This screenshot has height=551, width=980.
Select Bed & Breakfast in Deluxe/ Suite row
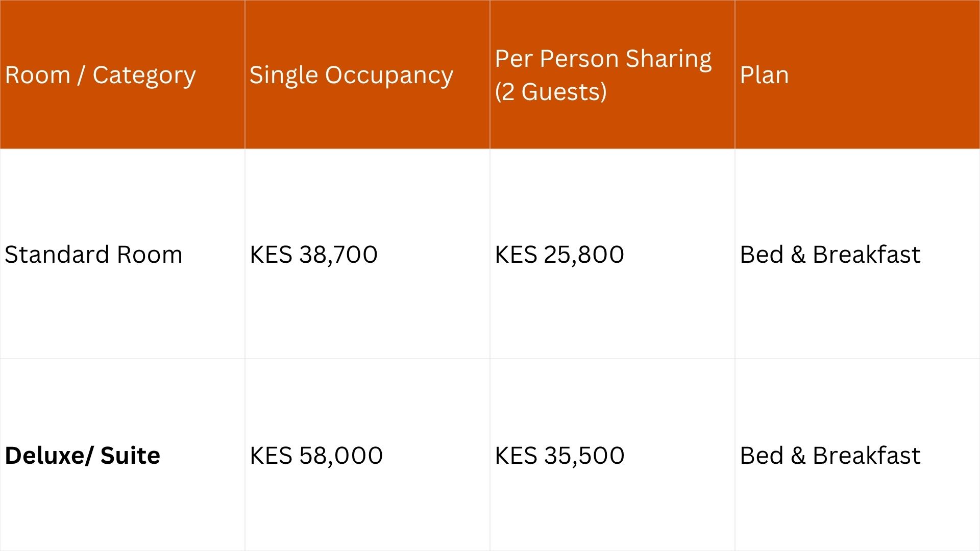point(830,455)
